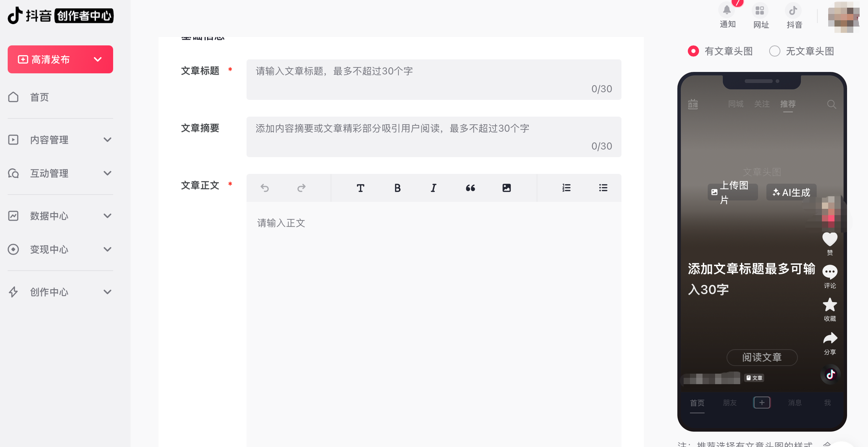The height and width of the screenshot is (447, 868).
Task: Click the bullet list icon
Action: 603,188
